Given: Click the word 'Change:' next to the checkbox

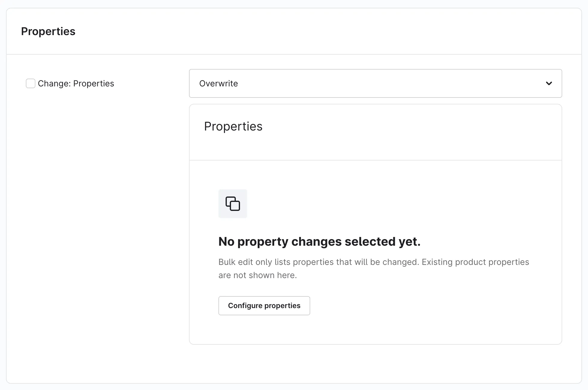Looking at the screenshot, I should coord(54,83).
